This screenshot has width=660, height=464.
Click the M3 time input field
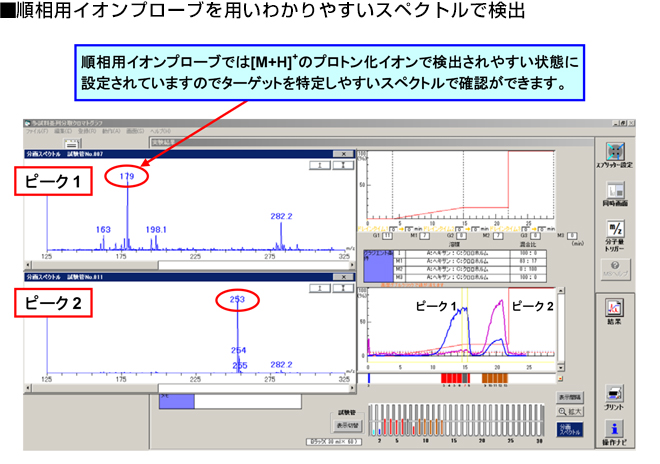(572, 236)
